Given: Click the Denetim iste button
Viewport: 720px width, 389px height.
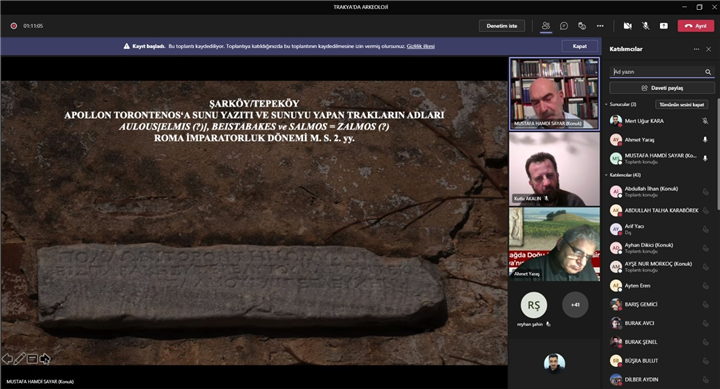Looking at the screenshot, I should pyautogui.click(x=502, y=26).
